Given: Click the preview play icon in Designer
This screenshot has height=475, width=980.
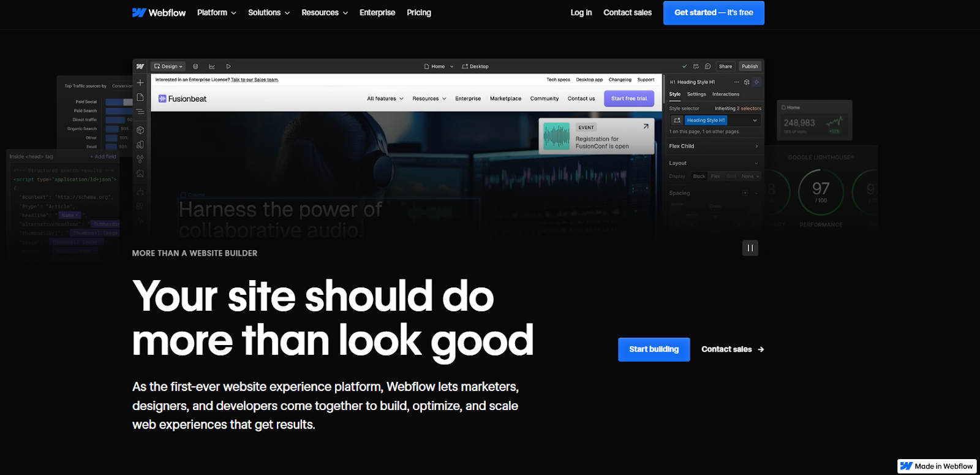Looking at the screenshot, I should point(228,66).
